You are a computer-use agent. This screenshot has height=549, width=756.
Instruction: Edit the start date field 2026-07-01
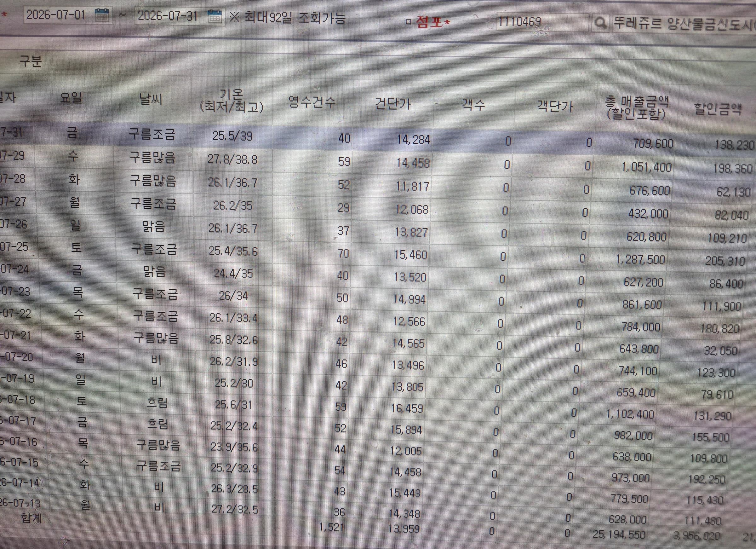pos(56,15)
